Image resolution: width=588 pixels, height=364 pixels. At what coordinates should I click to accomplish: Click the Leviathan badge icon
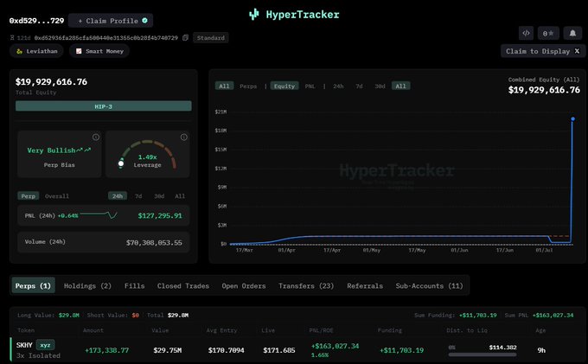[x=20, y=51]
